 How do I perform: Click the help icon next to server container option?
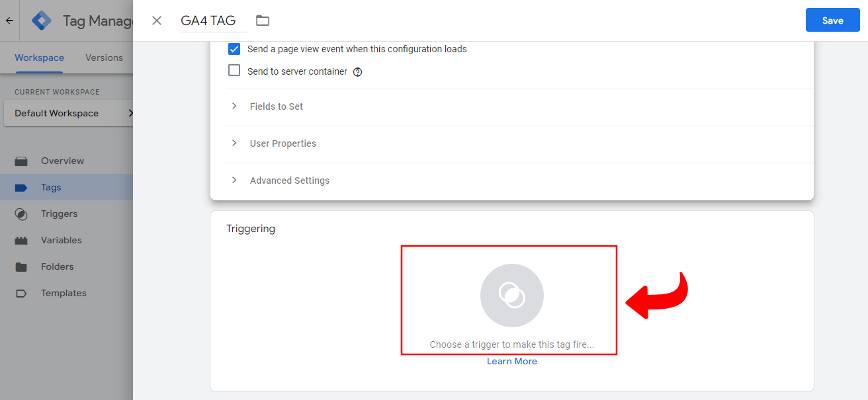(357, 71)
